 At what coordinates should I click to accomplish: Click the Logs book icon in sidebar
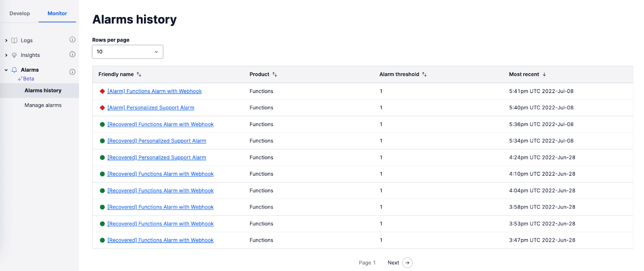tap(14, 40)
